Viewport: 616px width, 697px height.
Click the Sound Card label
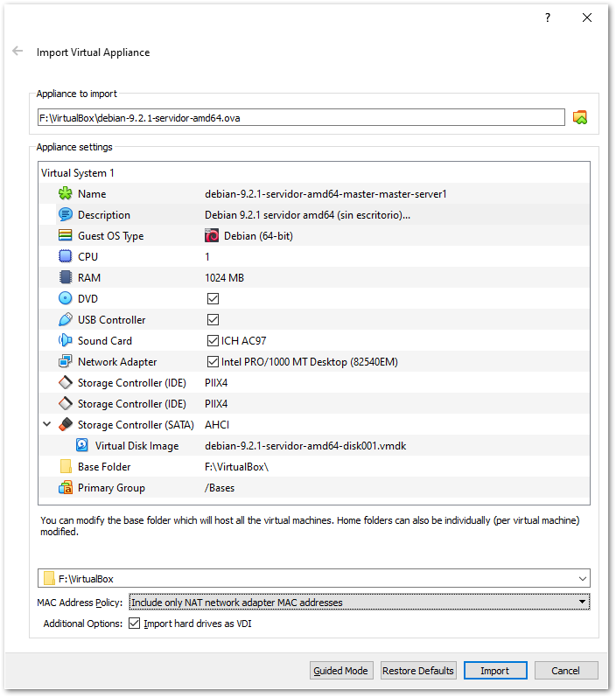(x=105, y=340)
